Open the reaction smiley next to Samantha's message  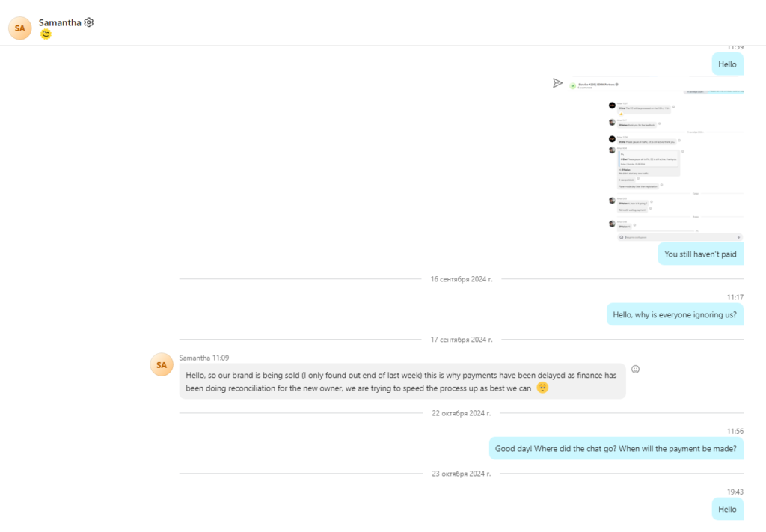[636, 369]
